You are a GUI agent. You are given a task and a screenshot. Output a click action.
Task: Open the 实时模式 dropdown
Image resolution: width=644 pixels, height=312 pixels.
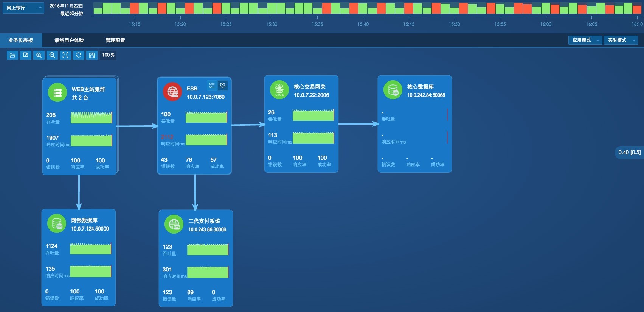(621, 40)
